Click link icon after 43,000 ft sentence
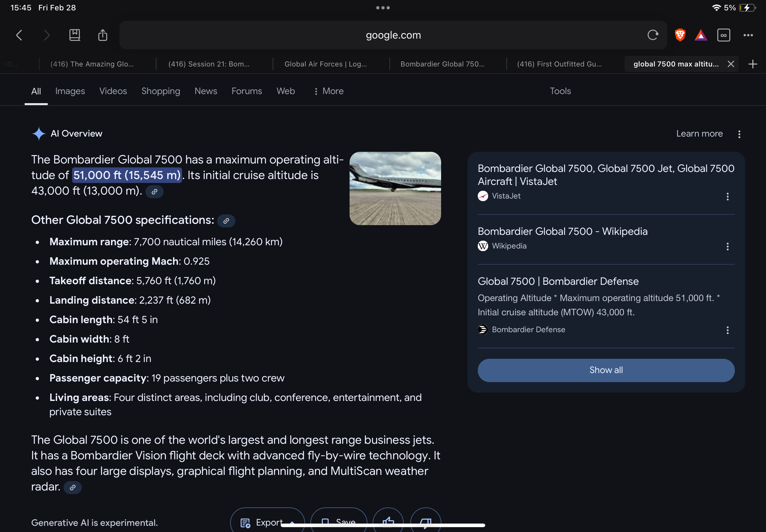 [154, 192]
